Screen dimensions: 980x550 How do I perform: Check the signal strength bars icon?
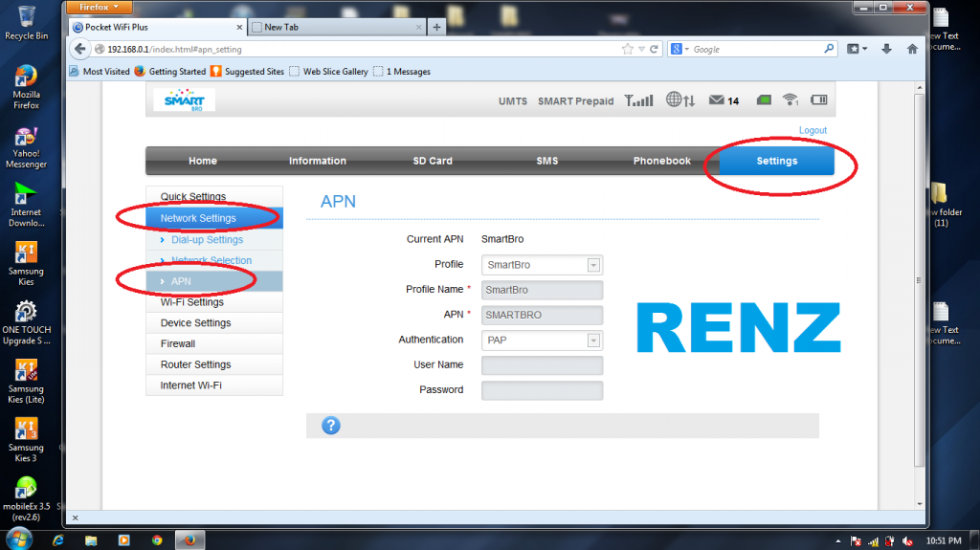(638, 100)
